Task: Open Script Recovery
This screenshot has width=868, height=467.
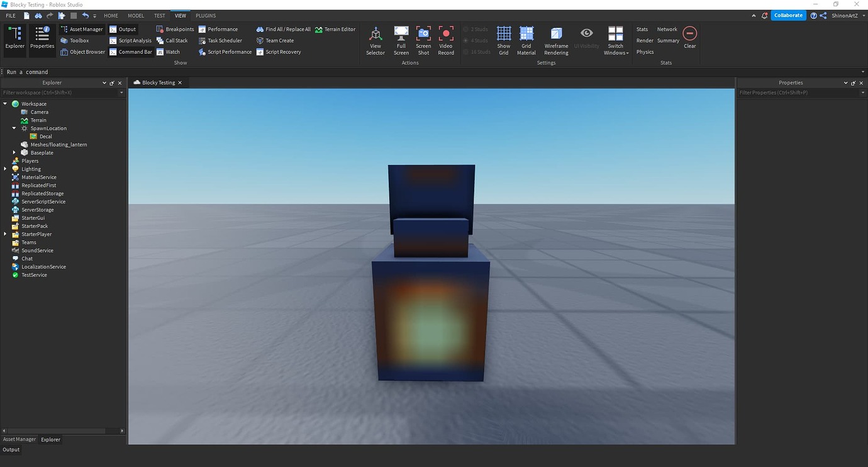Action: tap(279, 52)
